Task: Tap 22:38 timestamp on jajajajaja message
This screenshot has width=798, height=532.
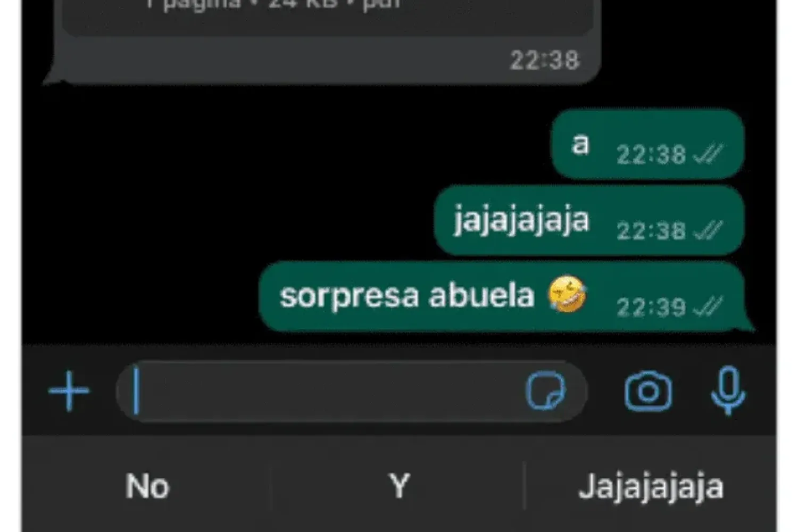Action: (x=651, y=231)
